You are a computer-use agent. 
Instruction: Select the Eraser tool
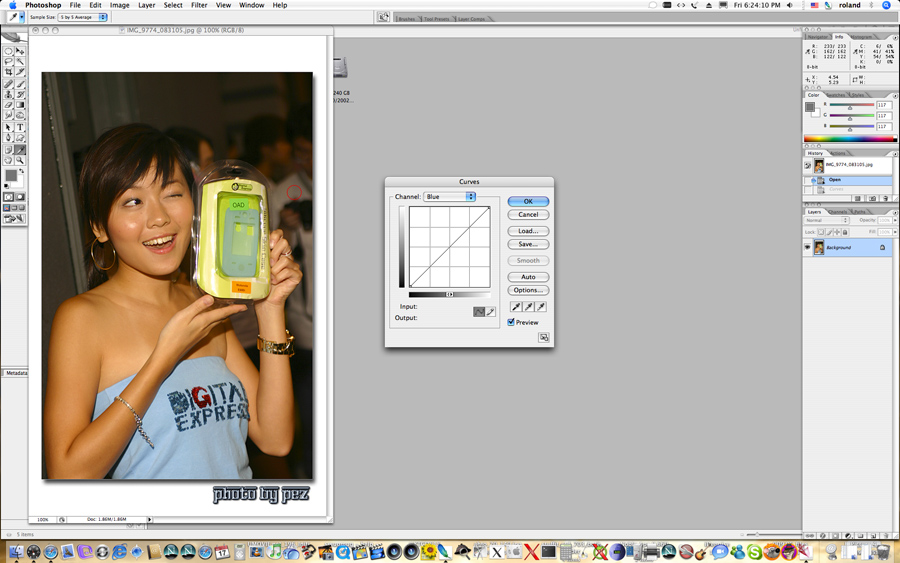[x=9, y=105]
